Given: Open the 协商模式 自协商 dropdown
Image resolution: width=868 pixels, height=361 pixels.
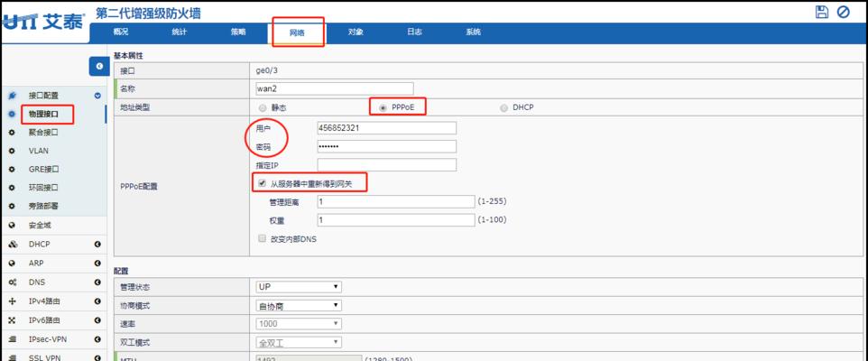Looking at the screenshot, I should click(x=299, y=306).
